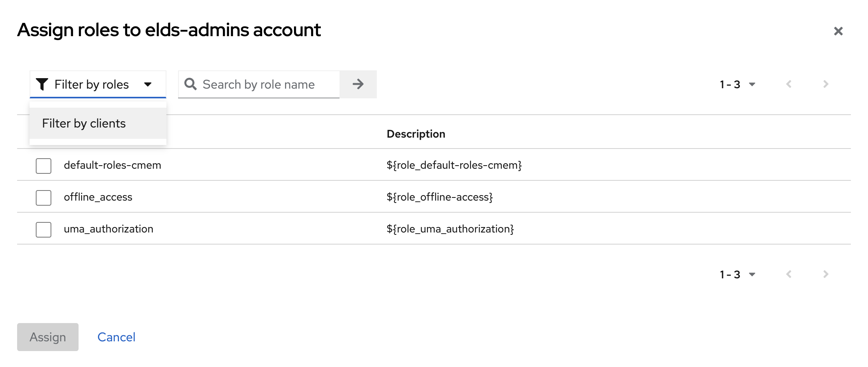Open top 1 - 3 per-page dropdown

point(737,84)
